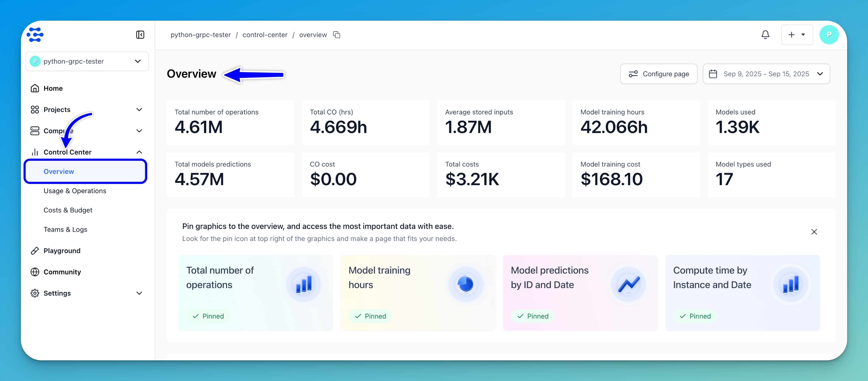Open the notifications bell

(765, 35)
